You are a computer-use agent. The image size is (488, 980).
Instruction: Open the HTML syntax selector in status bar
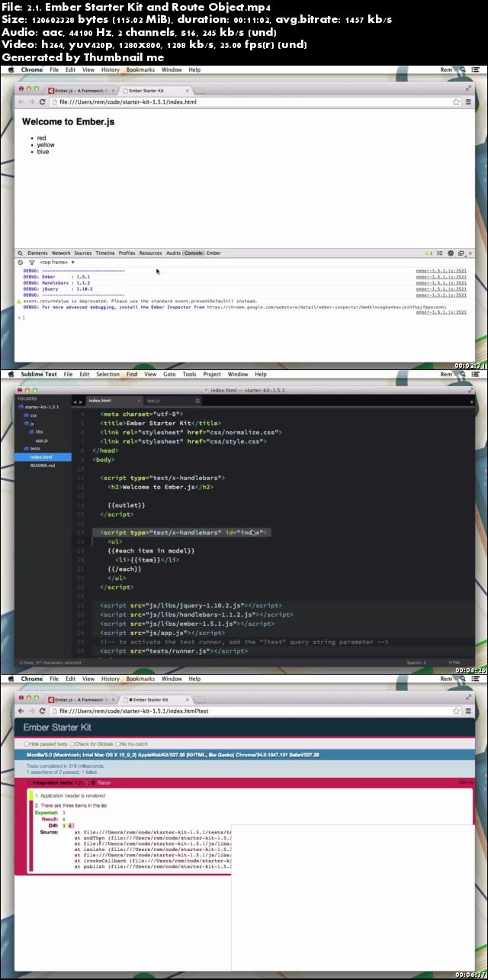454,662
